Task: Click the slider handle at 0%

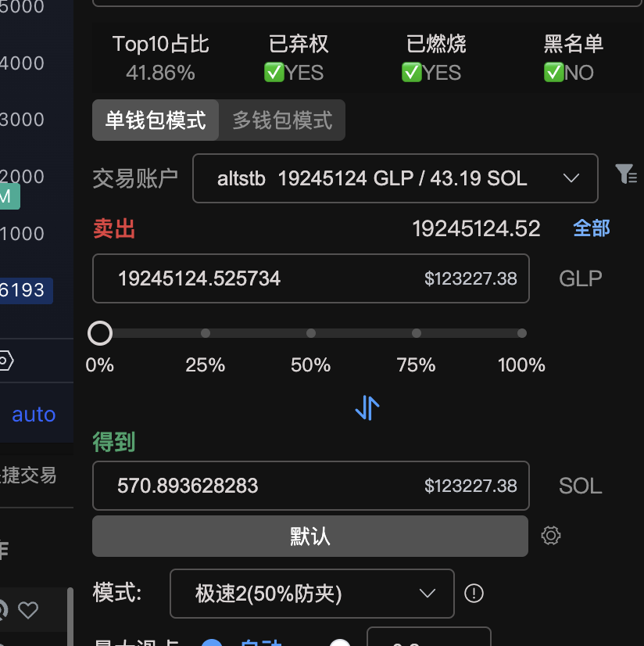Action: 100,333
